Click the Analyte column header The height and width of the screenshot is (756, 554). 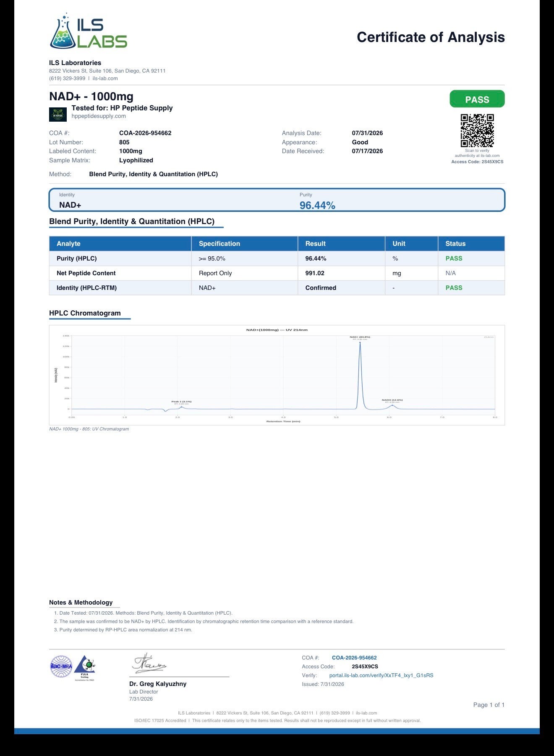tap(120, 243)
